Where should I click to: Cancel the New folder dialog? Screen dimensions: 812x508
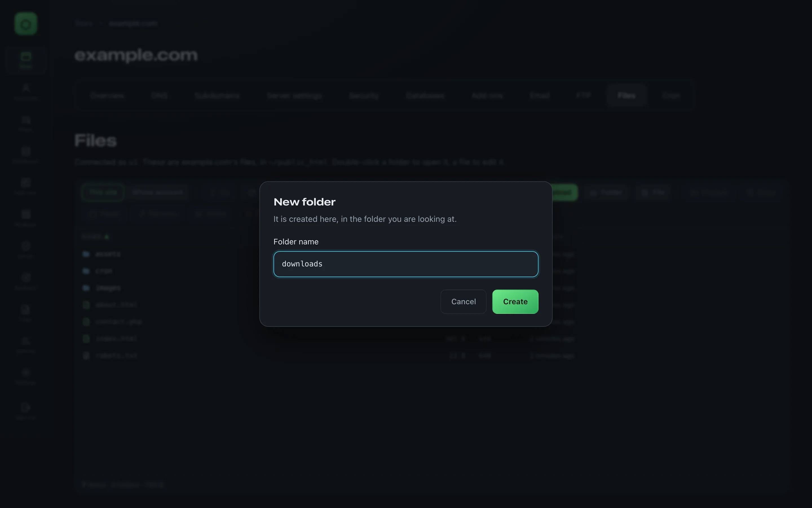click(x=464, y=302)
